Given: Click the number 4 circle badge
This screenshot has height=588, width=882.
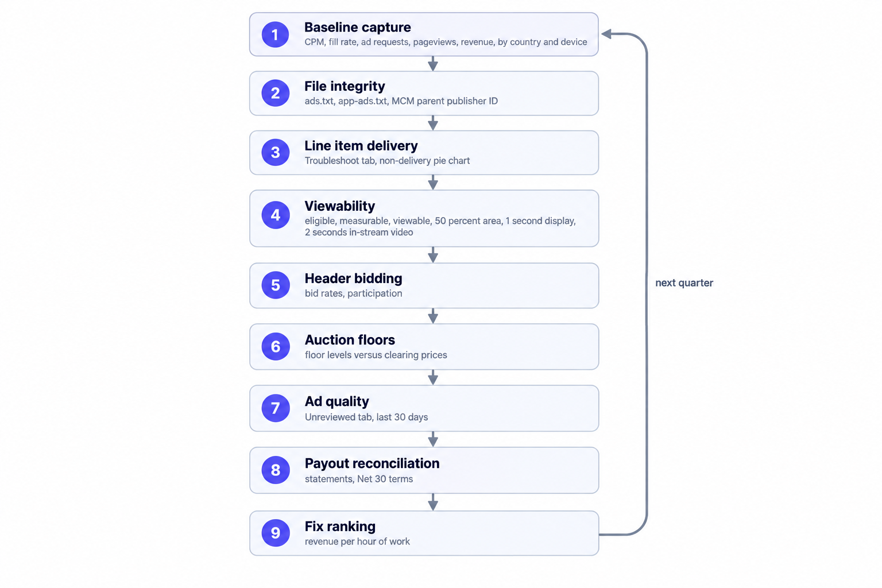Looking at the screenshot, I should [x=275, y=215].
